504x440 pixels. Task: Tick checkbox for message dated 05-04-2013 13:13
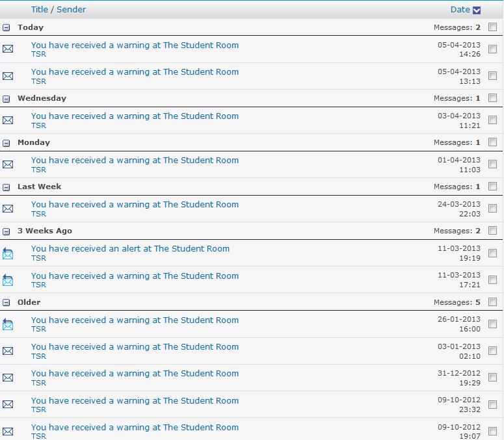492,76
